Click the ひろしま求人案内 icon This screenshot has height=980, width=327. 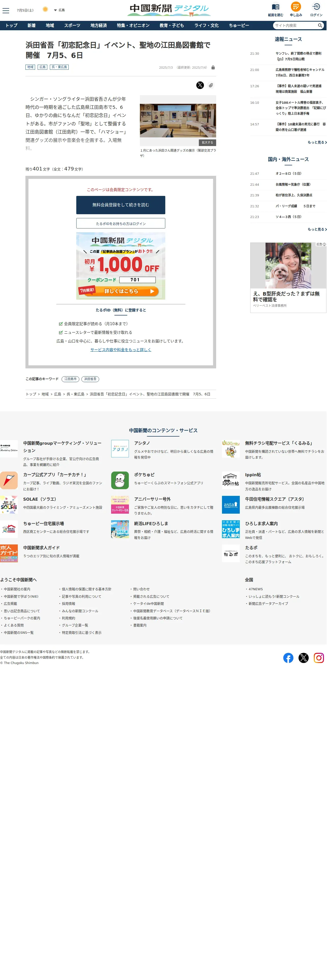[231, 529]
